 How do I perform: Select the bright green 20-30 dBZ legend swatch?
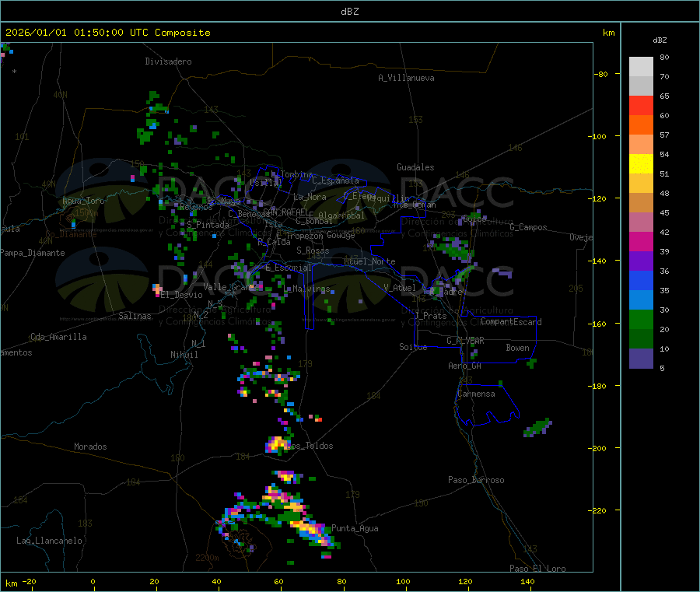[641, 319]
